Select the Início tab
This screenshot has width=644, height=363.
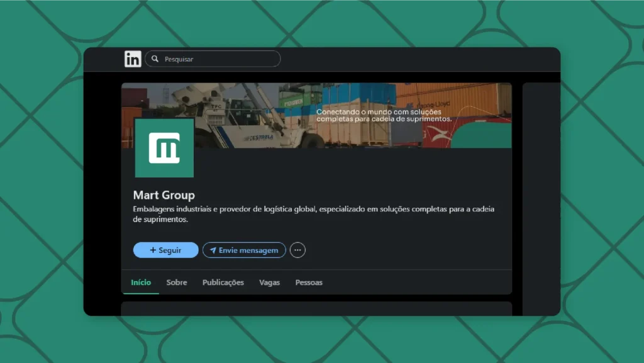tap(141, 282)
